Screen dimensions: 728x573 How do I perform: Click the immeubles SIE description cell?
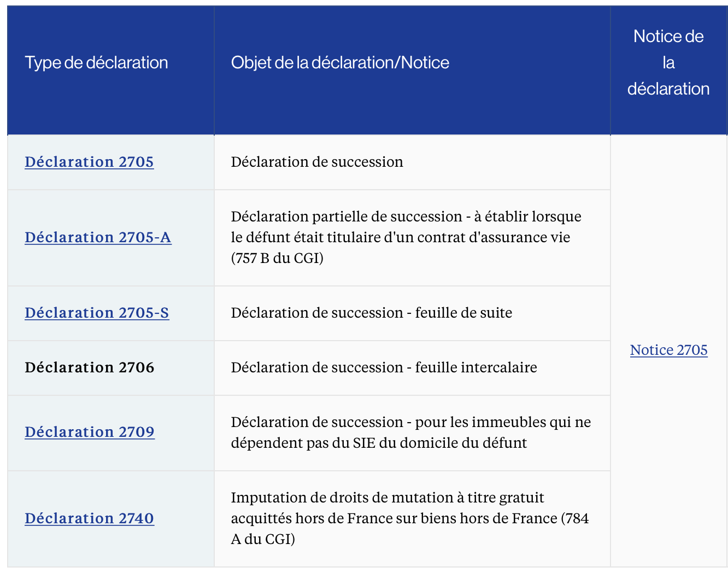411,432
